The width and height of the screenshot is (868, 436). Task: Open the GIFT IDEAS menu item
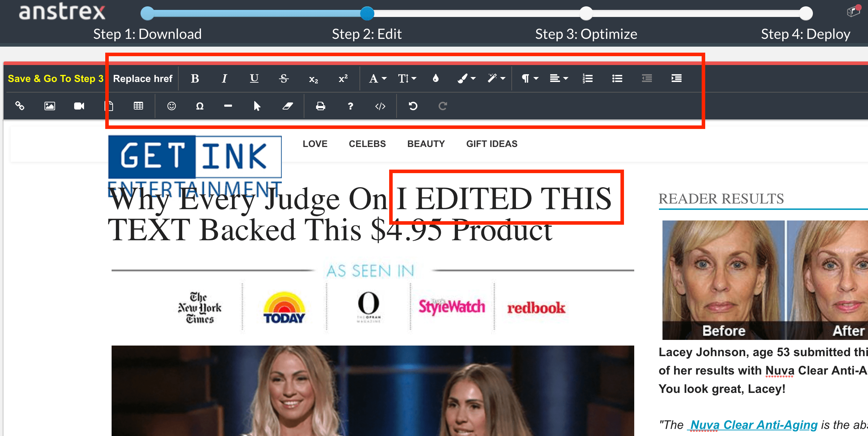(x=492, y=144)
